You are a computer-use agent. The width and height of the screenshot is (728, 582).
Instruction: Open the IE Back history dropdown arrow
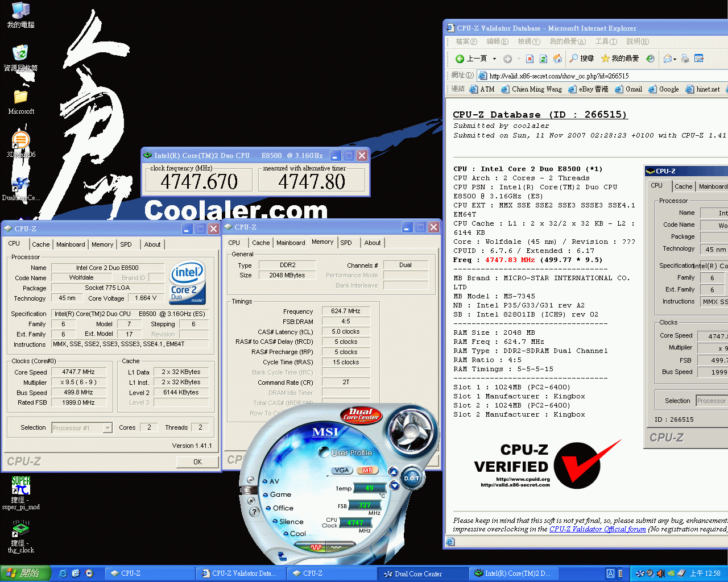click(494, 59)
